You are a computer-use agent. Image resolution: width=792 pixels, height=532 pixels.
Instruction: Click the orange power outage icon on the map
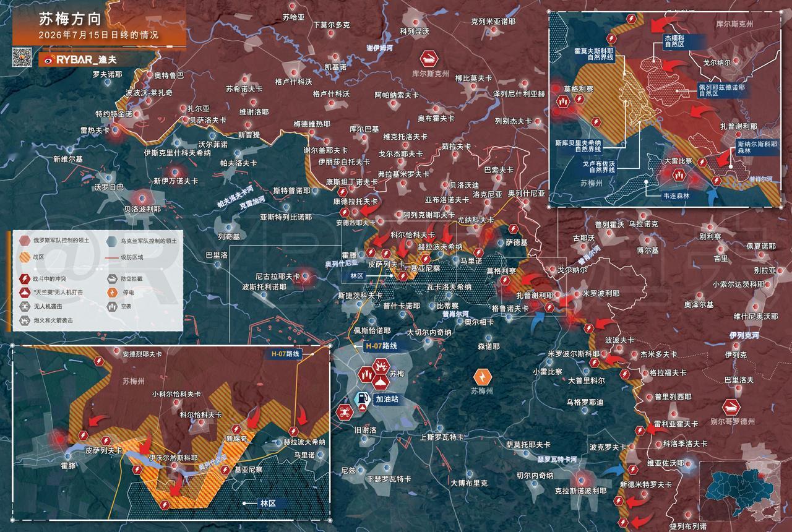(481, 375)
